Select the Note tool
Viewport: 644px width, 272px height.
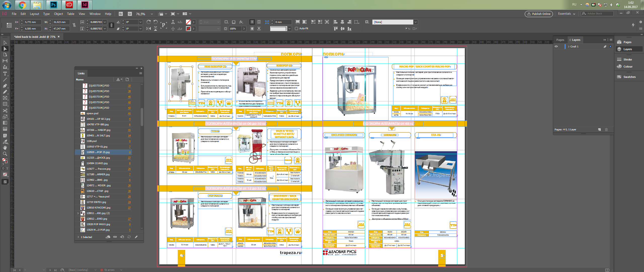5,136
